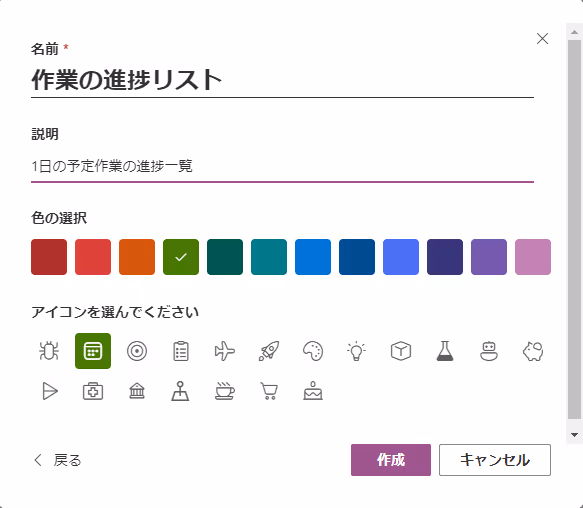Pick the rocket icon
The height and width of the screenshot is (508, 583).
click(269, 351)
